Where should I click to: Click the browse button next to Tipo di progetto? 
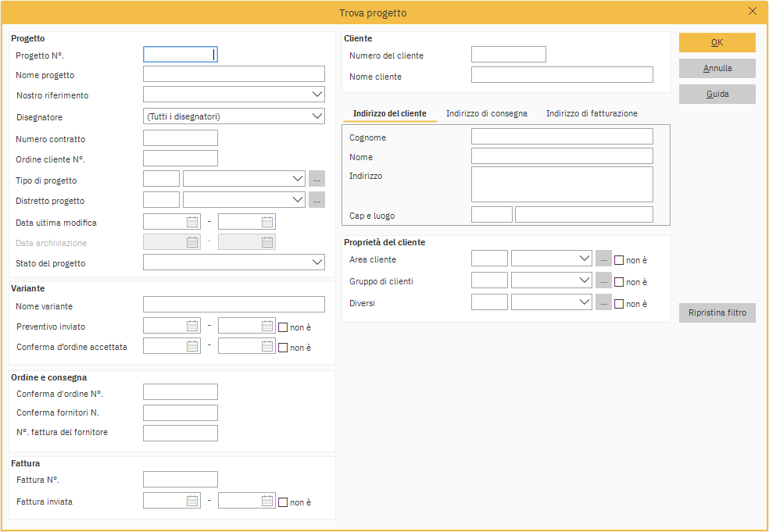click(317, 179)
